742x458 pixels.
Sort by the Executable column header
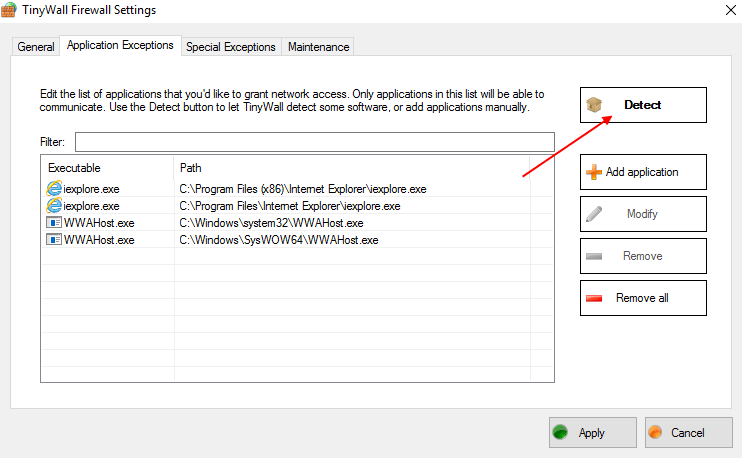(x=107, y=168)
